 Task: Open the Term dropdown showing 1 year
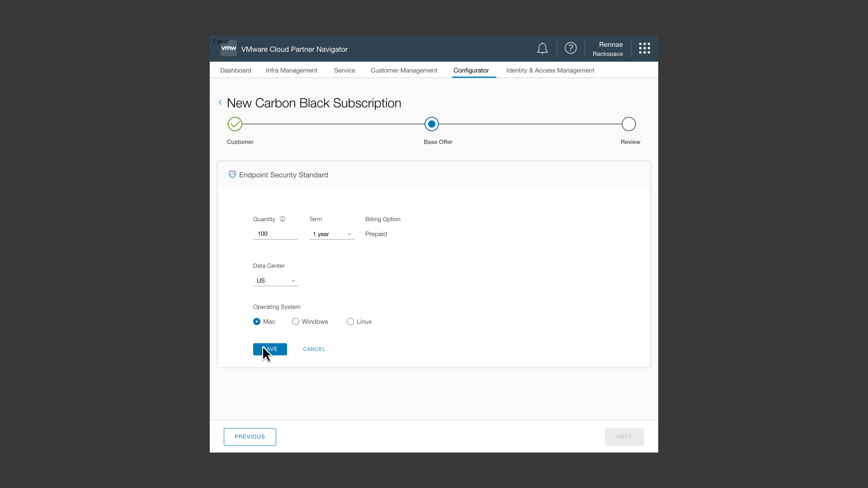click(x=331, y=234)
